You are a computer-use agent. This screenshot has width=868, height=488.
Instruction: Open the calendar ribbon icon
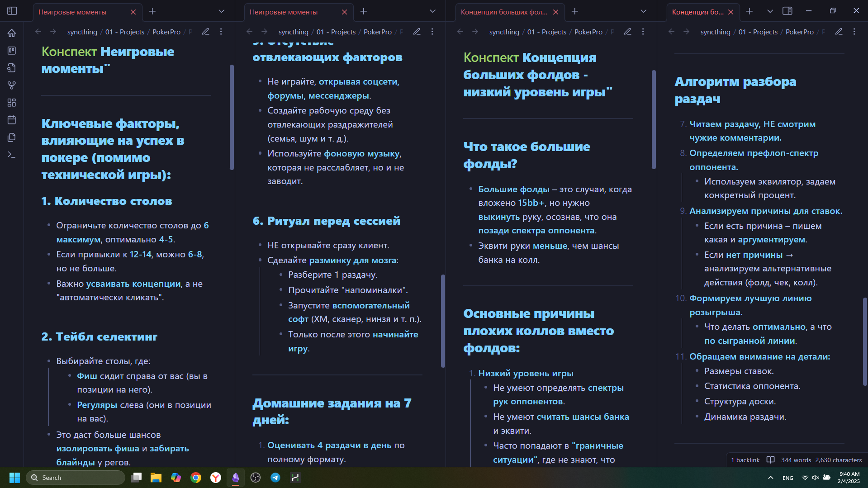[12, 120]
